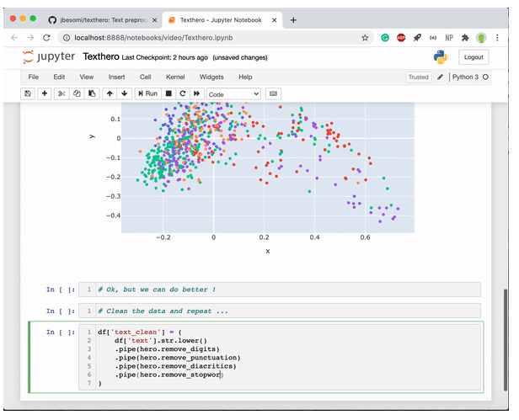Click the 'Ok, but we can do better' cell

pos(280,290)
